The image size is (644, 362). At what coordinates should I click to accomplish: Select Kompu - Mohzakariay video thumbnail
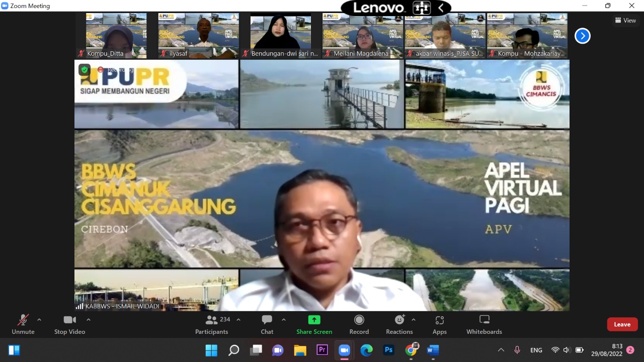527,36
